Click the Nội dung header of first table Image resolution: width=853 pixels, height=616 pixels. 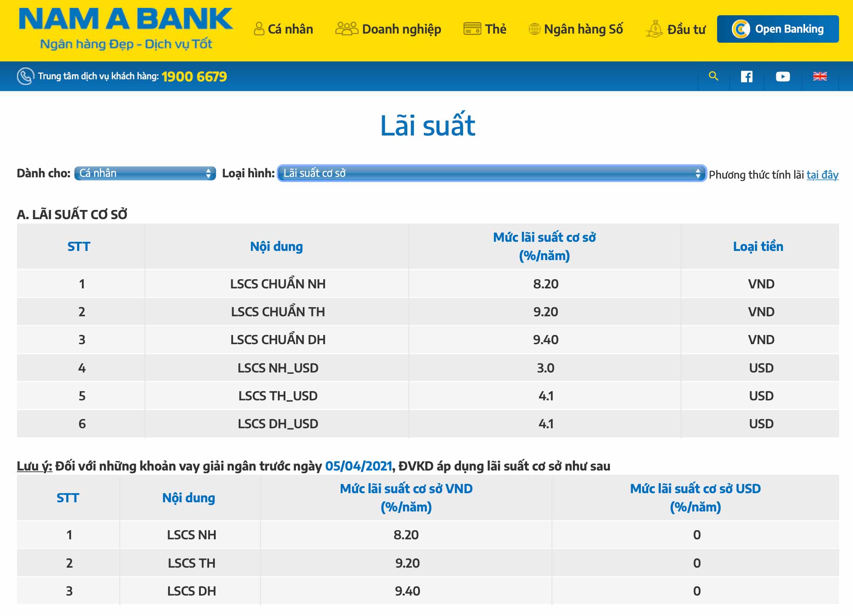(x=276, y=247)
